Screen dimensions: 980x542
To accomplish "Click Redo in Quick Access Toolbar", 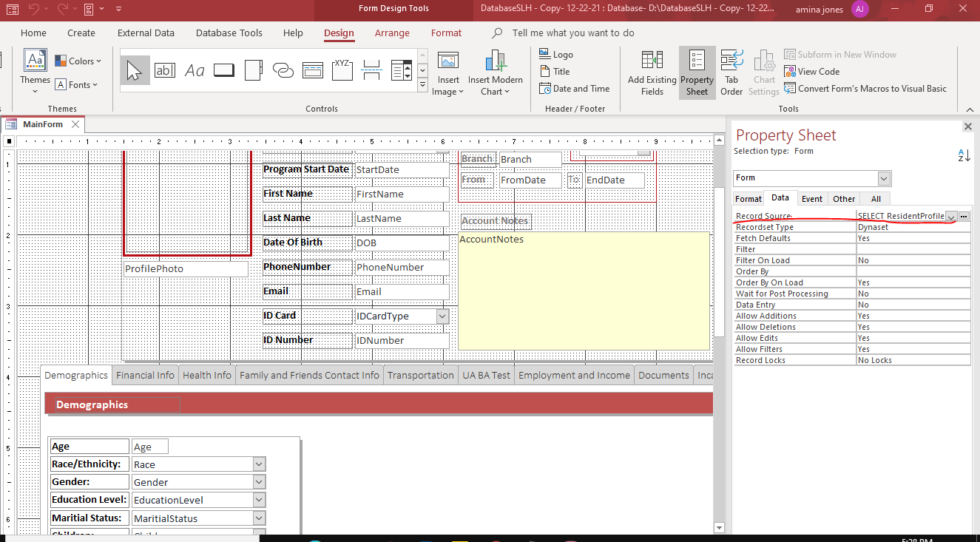I will [64, 9].
